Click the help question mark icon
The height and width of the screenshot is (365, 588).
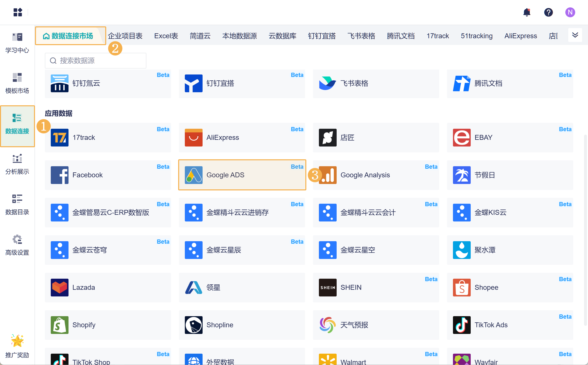tap(548, 12)
